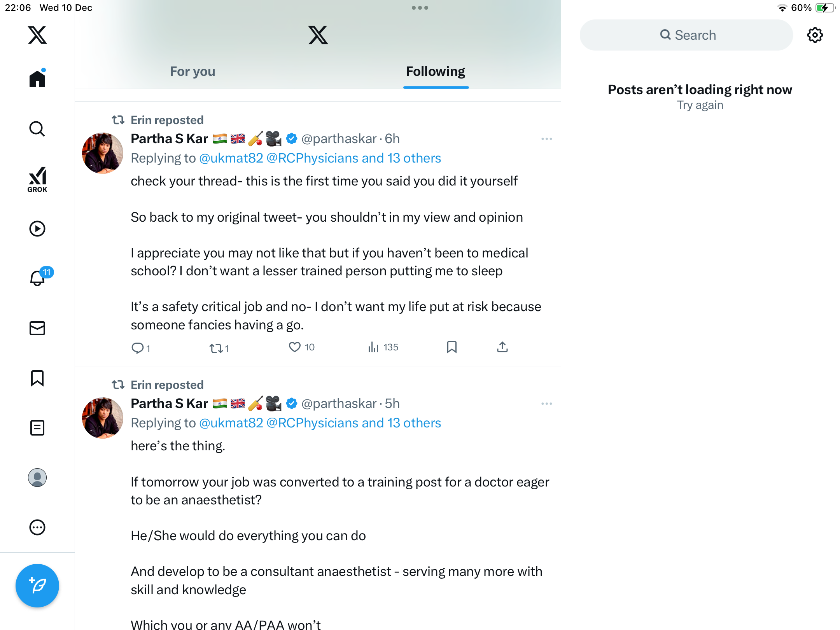This screenshot has height=630, width=840.
Task: Expand the sidebar More menu
Action: pos(37,527)
